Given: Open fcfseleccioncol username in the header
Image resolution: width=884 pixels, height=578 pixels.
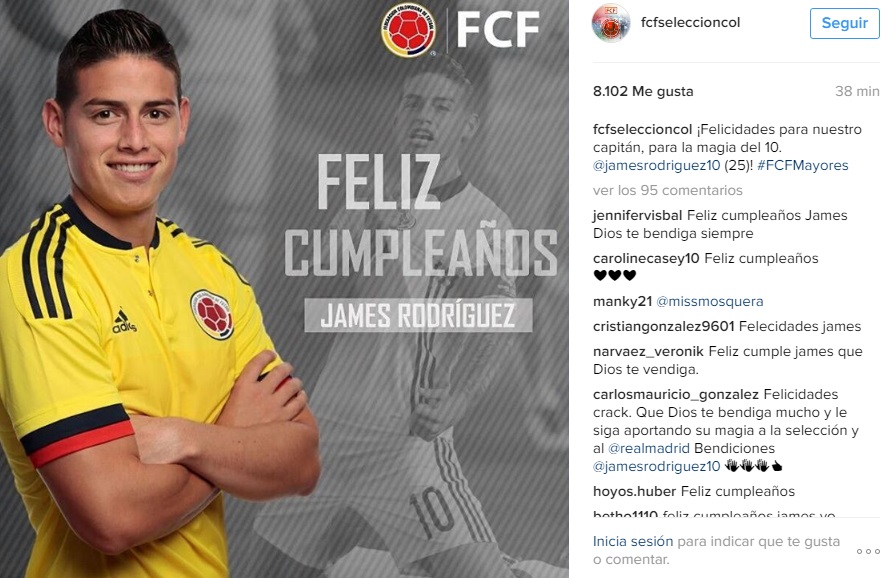Looking at the screenshot, I should tap(690, 22).
